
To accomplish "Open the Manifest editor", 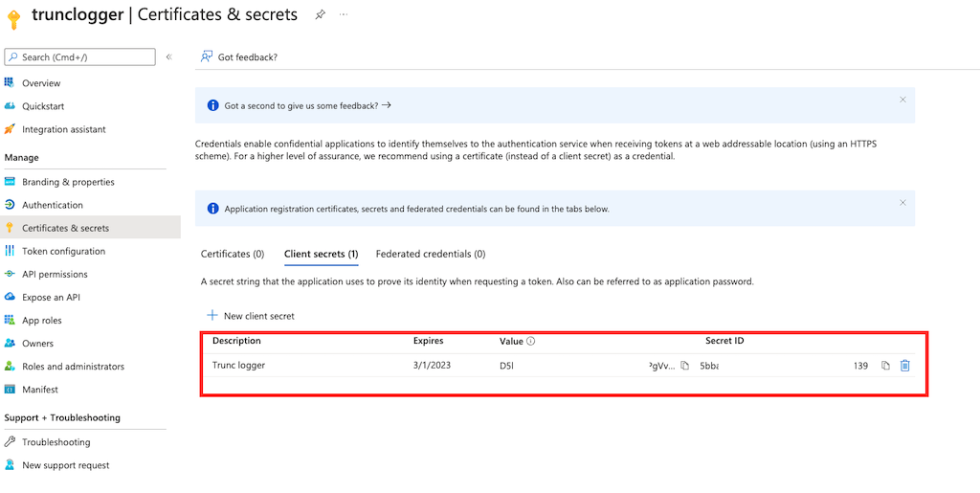I will click(x=40, y=390).
